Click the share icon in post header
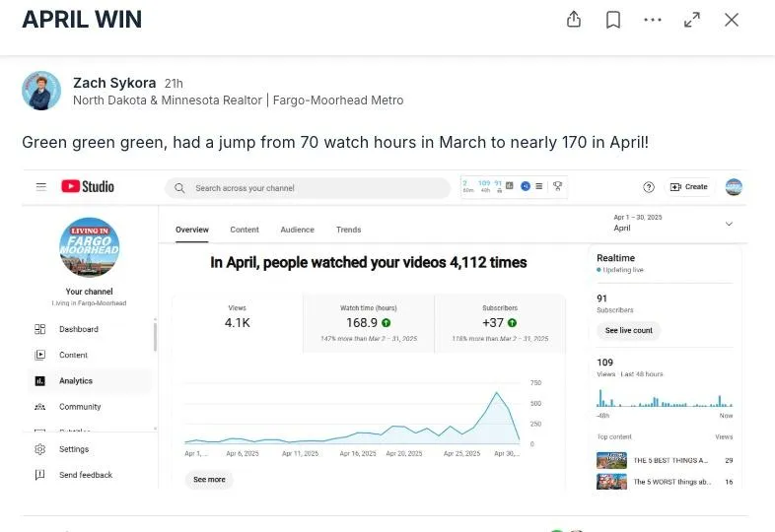The height and width of the screenshot is (532, 775). click(x=573, y=20)
